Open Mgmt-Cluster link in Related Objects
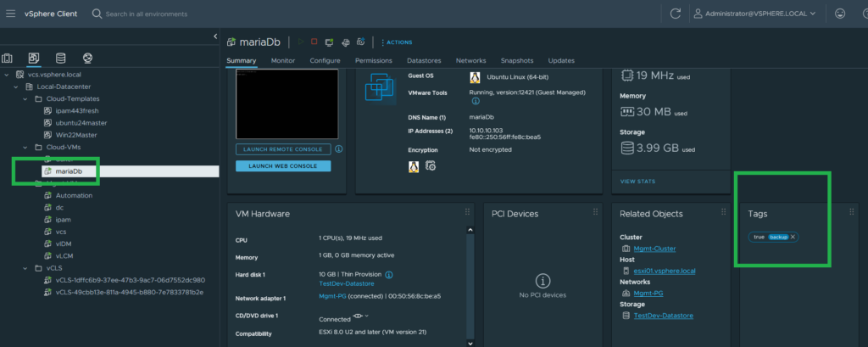Screen dimensions: 868x347 pos(655,249)
